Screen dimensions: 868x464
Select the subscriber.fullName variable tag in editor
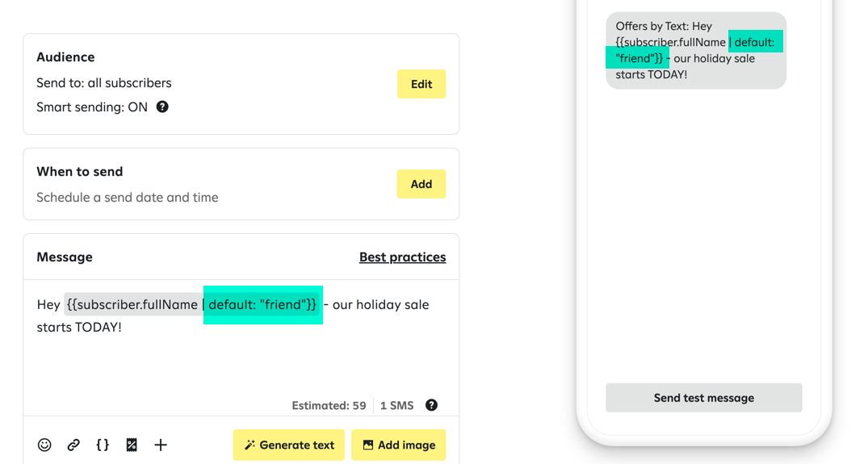point(133,304)
